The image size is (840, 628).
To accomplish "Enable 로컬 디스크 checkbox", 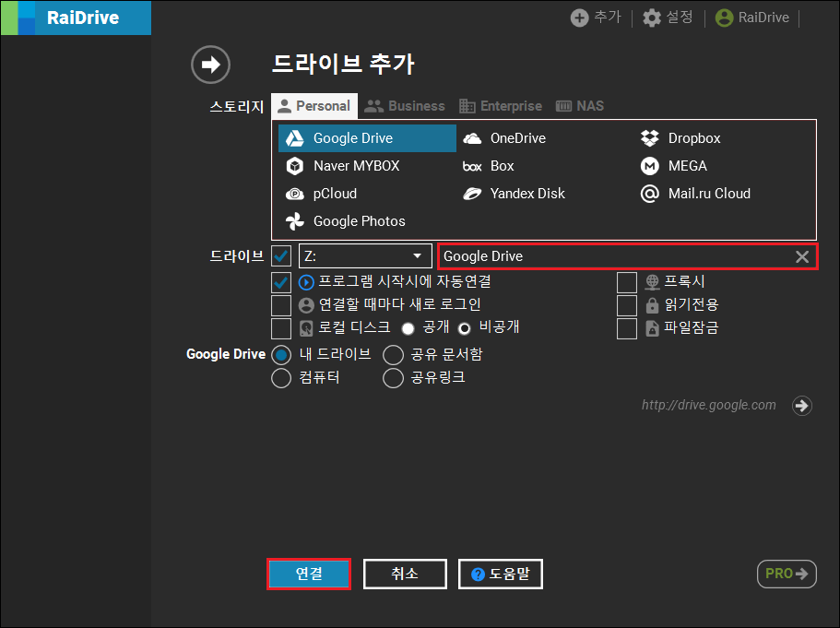I will [281, 328].
